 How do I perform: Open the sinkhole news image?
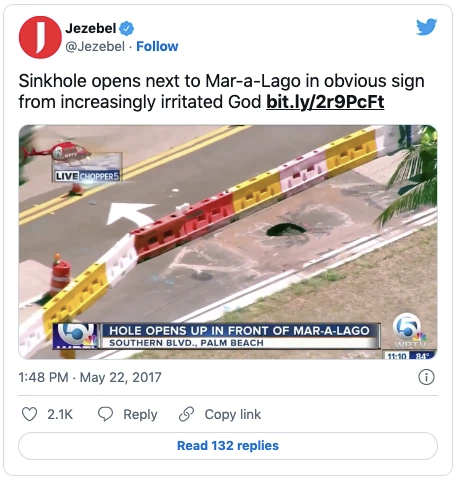coord(228,242)
